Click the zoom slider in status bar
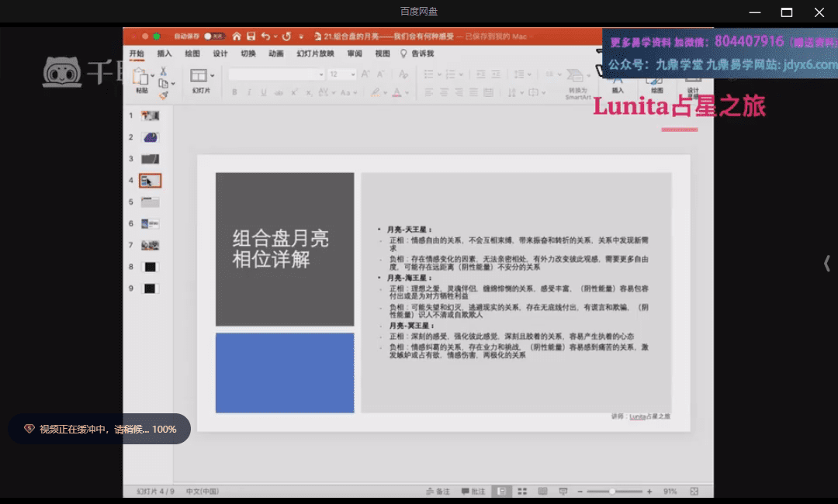This screenshot has height=504, width=838. 613,492
